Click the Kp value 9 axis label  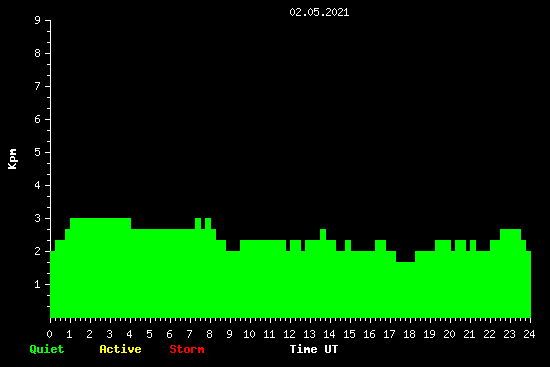point(38,20)
